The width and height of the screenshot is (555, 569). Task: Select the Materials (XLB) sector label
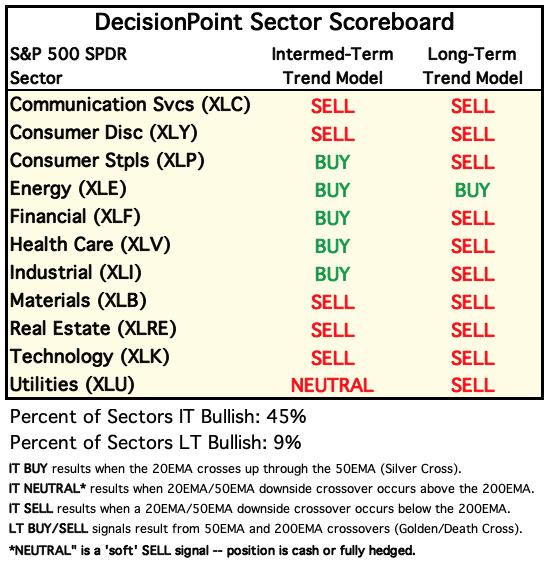click(78, 300)
